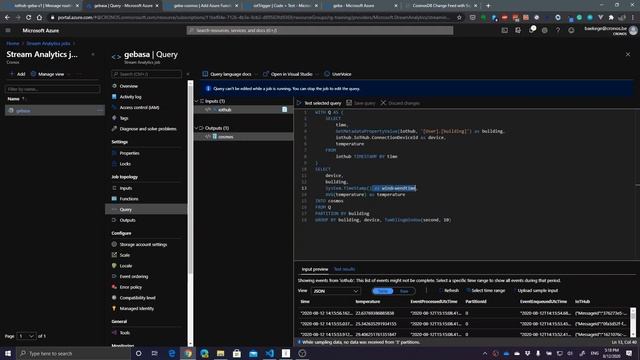
Task: Click the Save query button
Action: (360, 103)
